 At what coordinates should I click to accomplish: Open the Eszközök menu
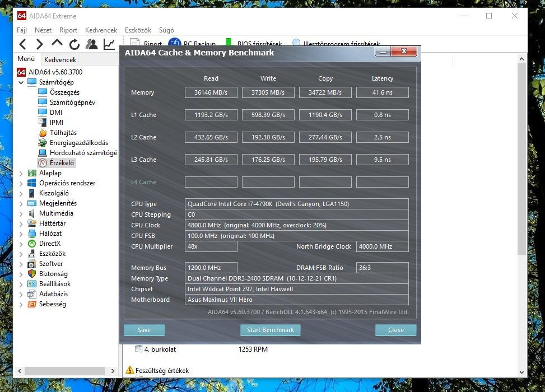pyautogui.click(x=138, y=30)
